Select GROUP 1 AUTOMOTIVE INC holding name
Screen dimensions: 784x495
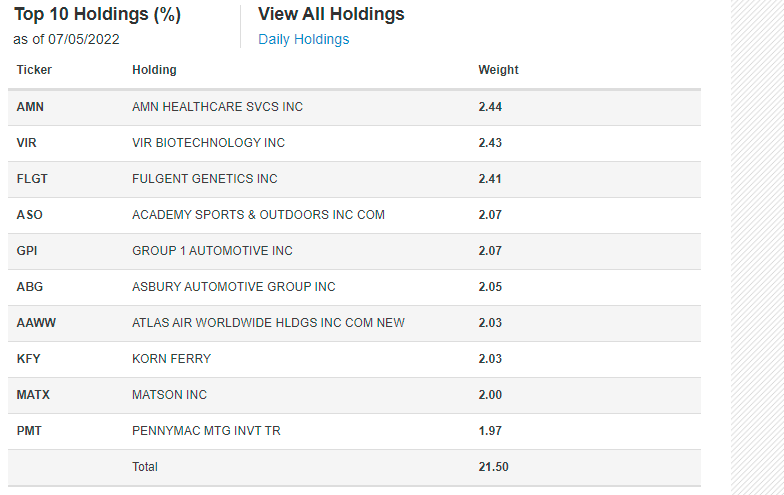coord(212,251)
